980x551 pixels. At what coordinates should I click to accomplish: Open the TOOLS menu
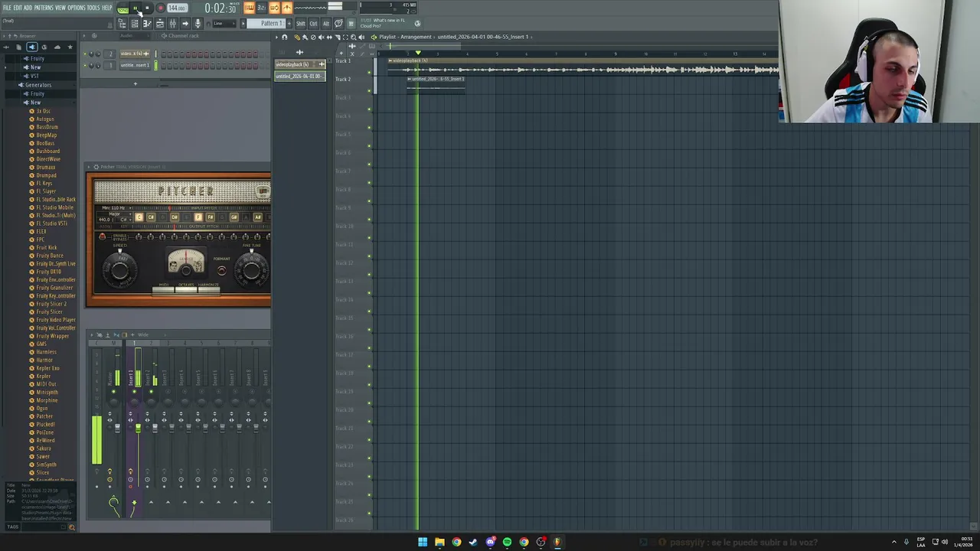pos(93,8)
